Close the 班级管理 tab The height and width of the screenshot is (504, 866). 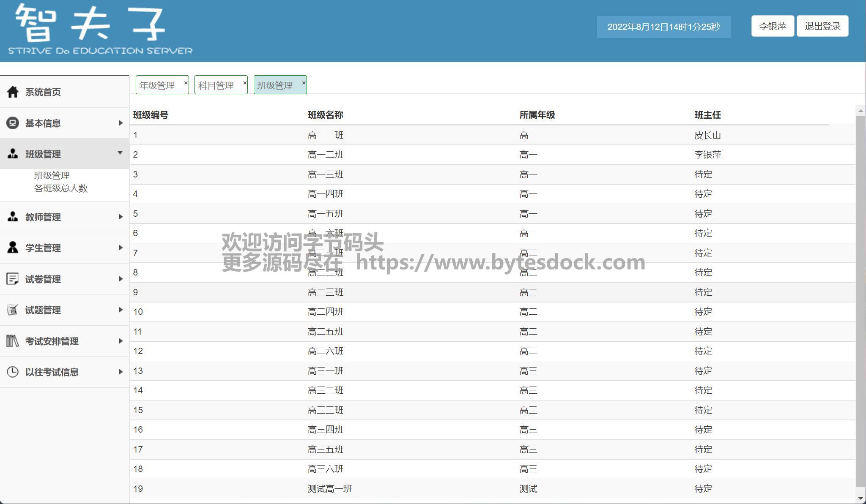pos(304,83)
